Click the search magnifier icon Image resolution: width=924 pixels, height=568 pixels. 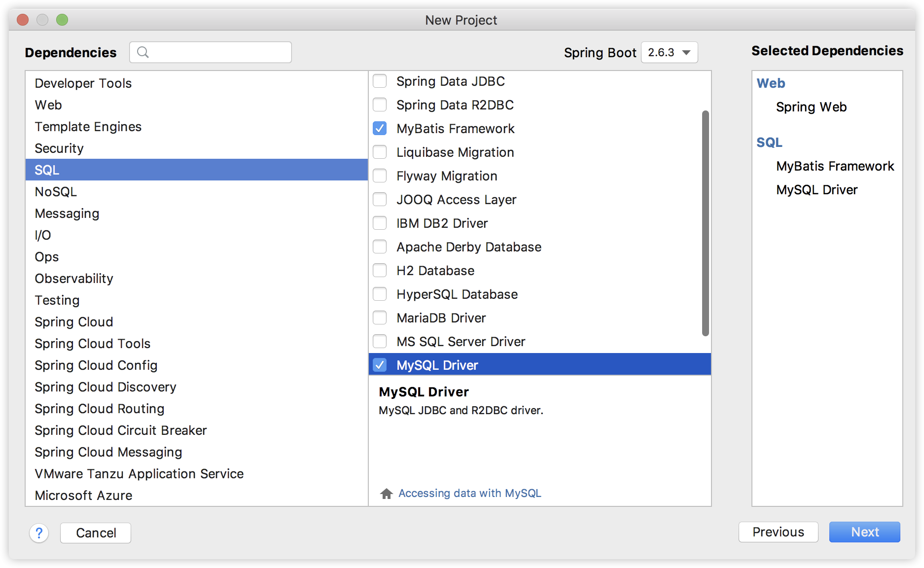143,52
